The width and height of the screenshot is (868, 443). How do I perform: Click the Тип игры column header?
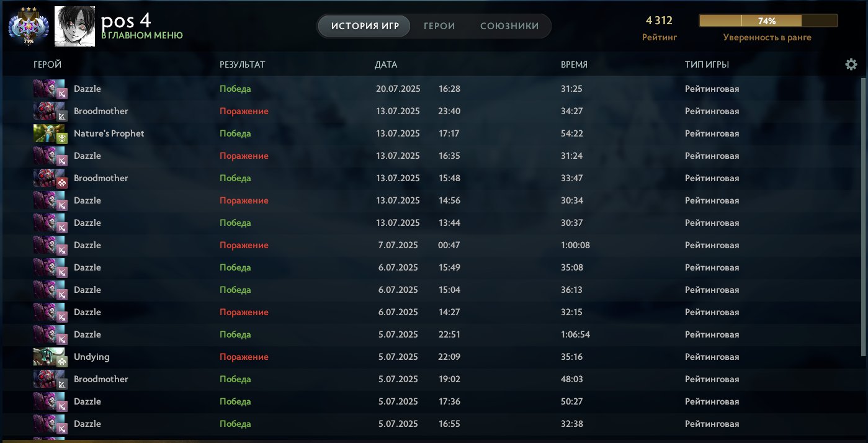click(707, 65)
